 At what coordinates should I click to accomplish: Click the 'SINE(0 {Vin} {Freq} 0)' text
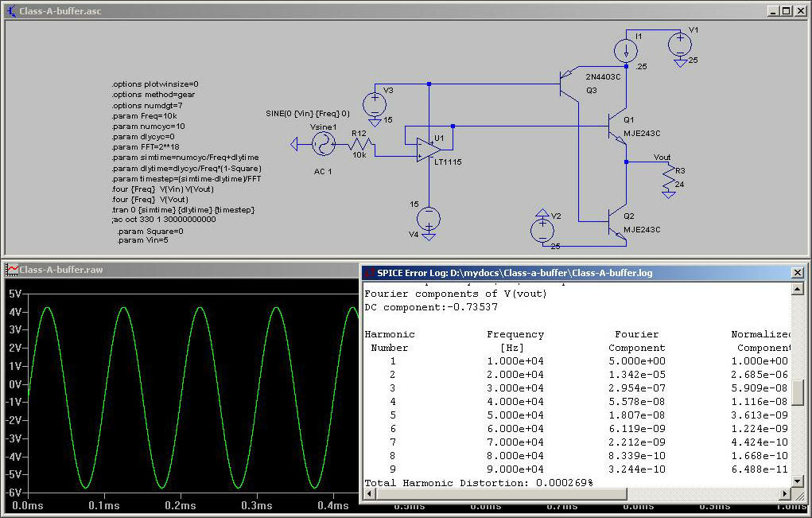click(x=308, y=114)
